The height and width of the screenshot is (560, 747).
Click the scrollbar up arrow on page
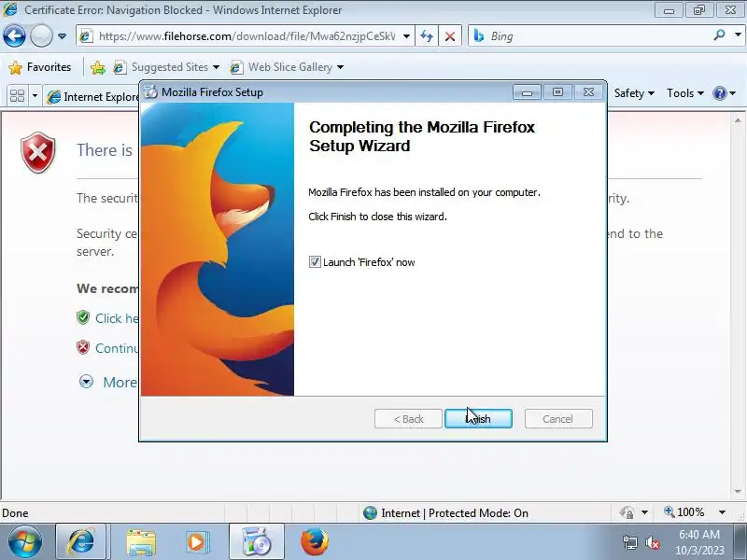(x=738, y=120)
